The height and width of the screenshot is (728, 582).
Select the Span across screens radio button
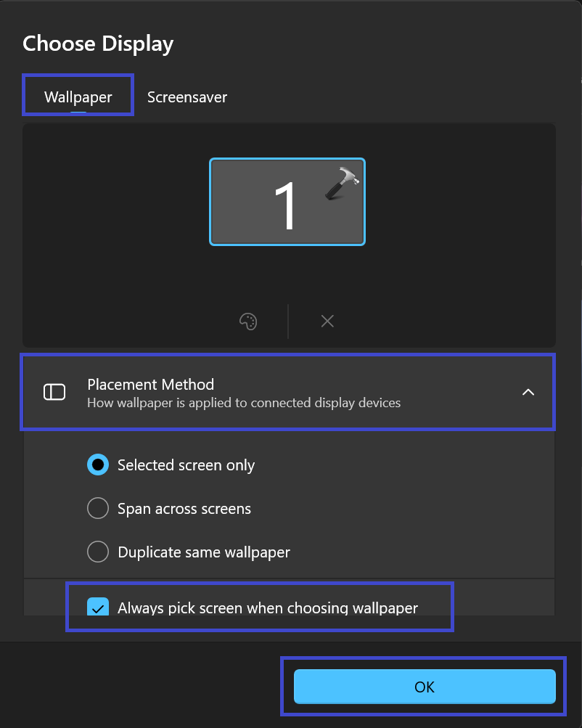pos(98,509)
